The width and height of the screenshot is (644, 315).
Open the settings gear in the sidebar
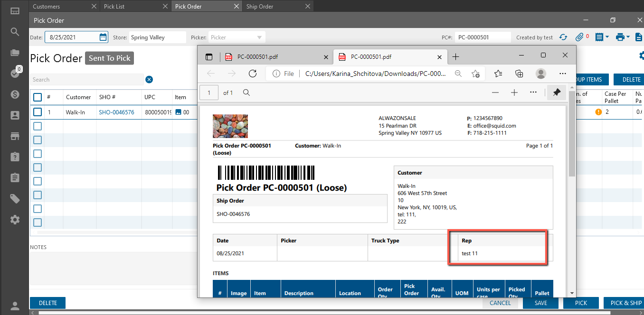(15, 220)
